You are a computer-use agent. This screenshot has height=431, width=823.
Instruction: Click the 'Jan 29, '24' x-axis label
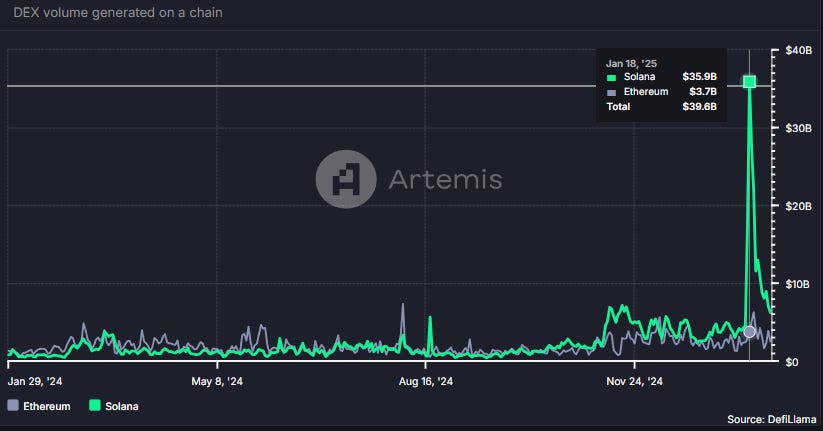pos(35,382)
